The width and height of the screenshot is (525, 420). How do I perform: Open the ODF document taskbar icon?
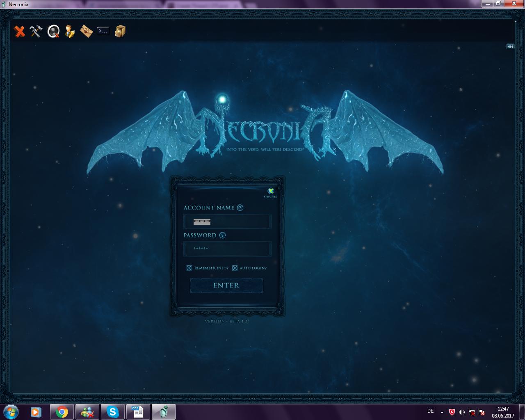tap(138, 411)
